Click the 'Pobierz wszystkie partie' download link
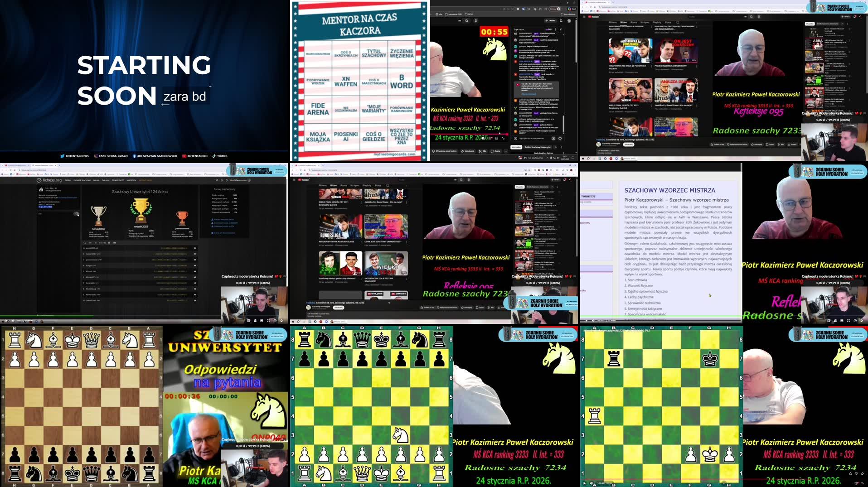 click(x=223, y=219)
